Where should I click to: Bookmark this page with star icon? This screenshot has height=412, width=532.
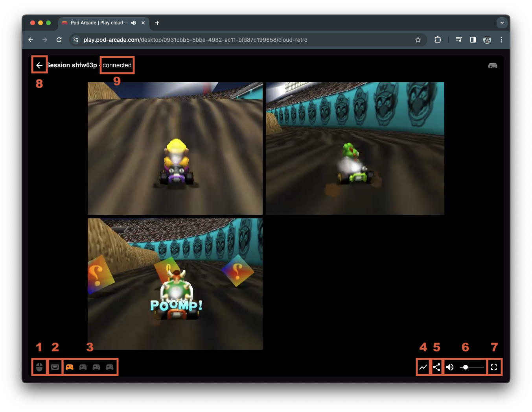(x=418, y=40)
